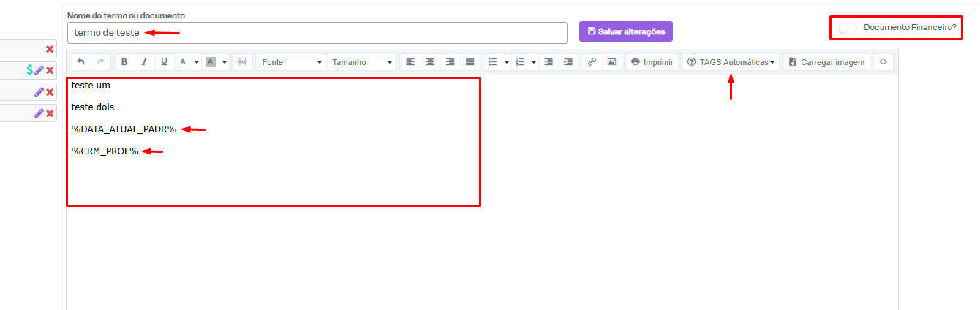This screenshot has height=310, width=980.
Task: Underline the selected text
Action: [164, 62]
